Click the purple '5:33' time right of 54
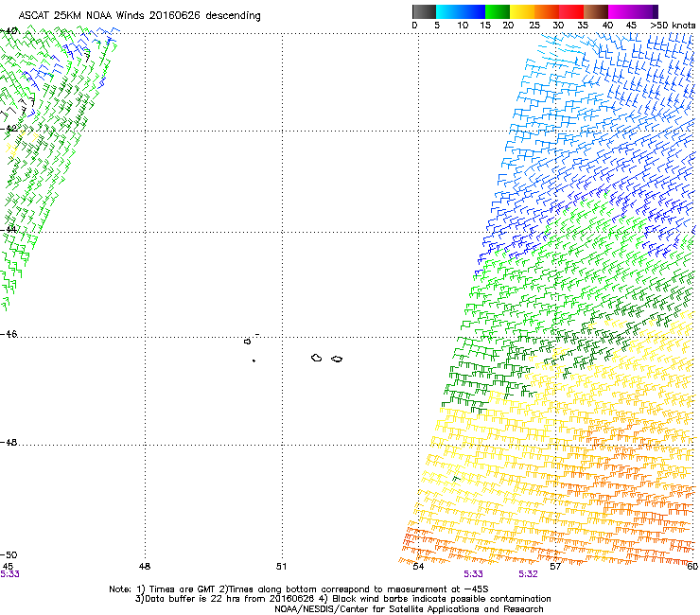The width and height of the screenshot is (700, 615). [473, 574]
